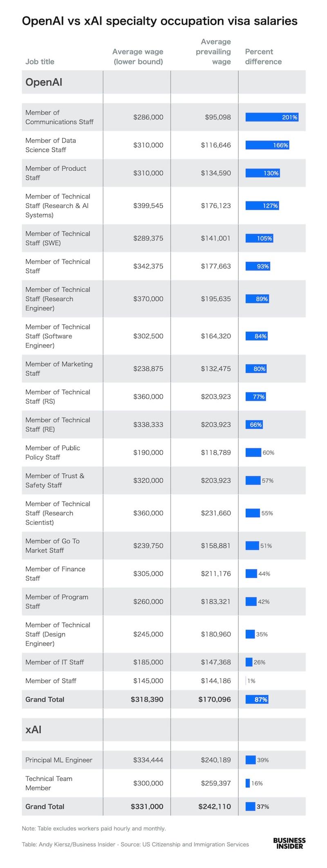Click the 87% OpenAI Grand Total bar
The image size is (327, 868).
pos(257,699)
